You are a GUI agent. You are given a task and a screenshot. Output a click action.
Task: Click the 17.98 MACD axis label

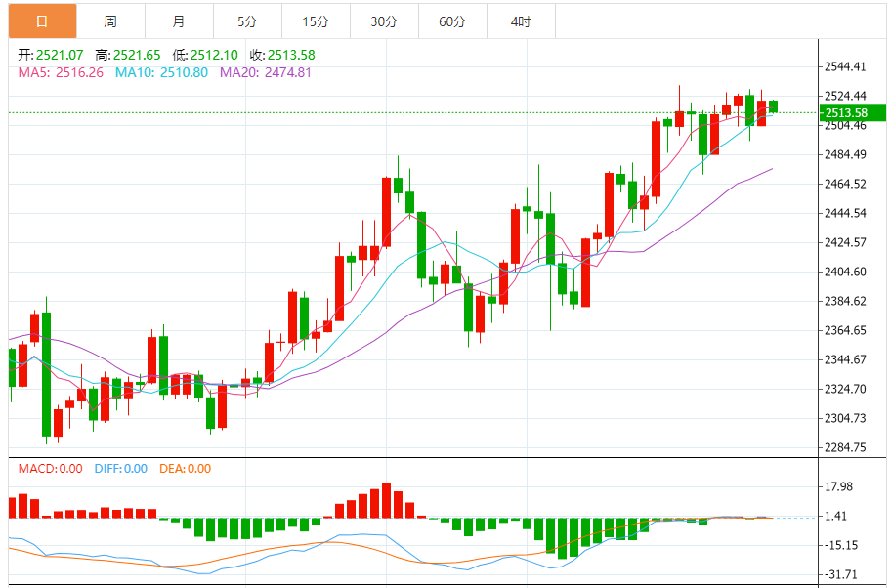(839, 486)
